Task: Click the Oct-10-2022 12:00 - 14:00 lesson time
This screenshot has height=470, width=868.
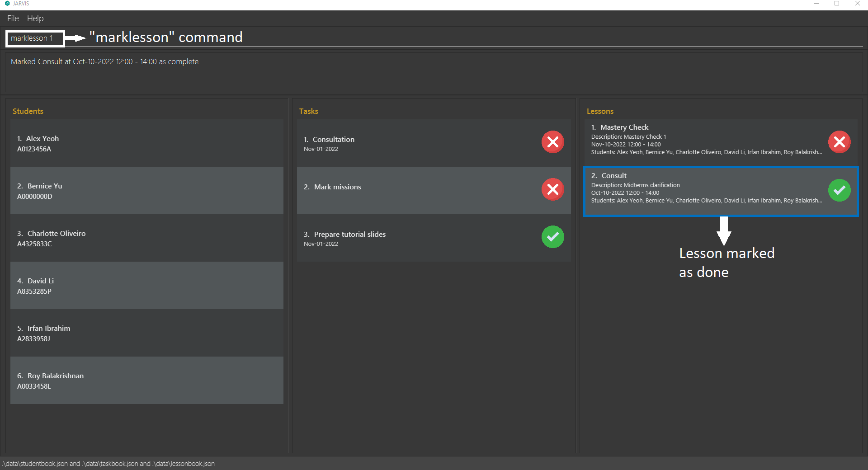Action: click(625, 193)
